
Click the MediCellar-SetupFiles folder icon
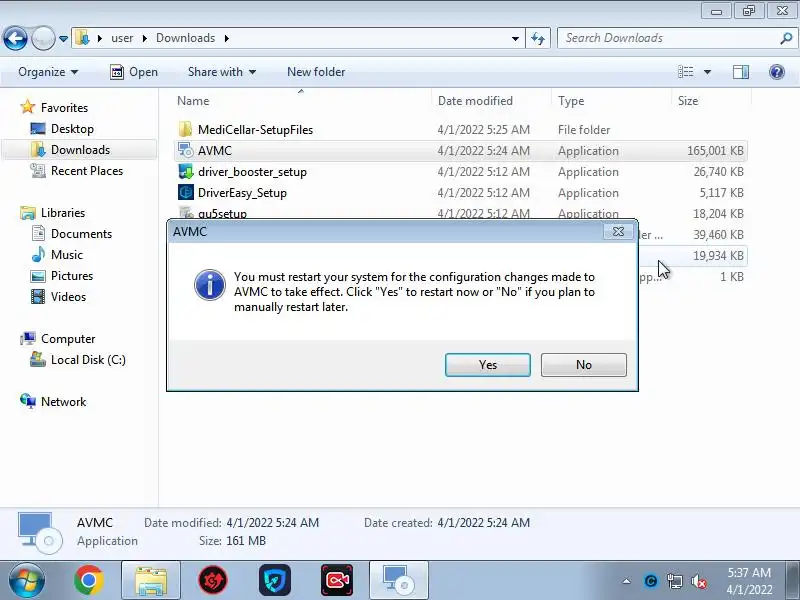point(185,129)
